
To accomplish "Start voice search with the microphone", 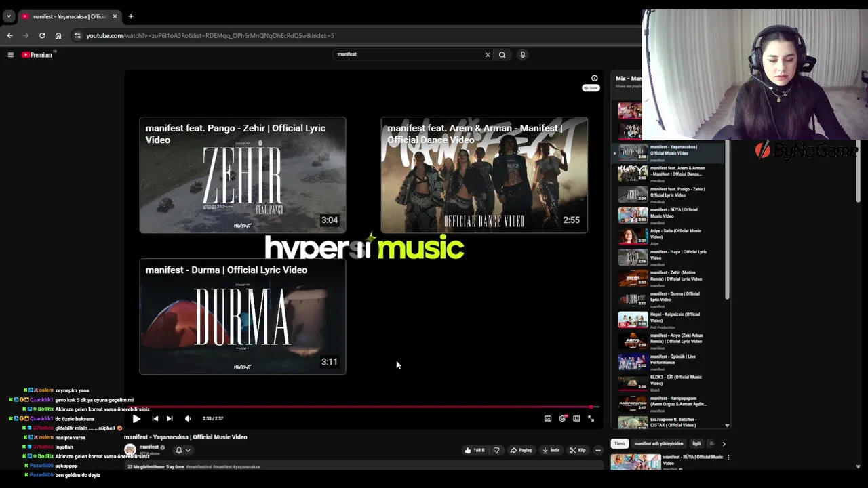I will (x=523, y=54).
